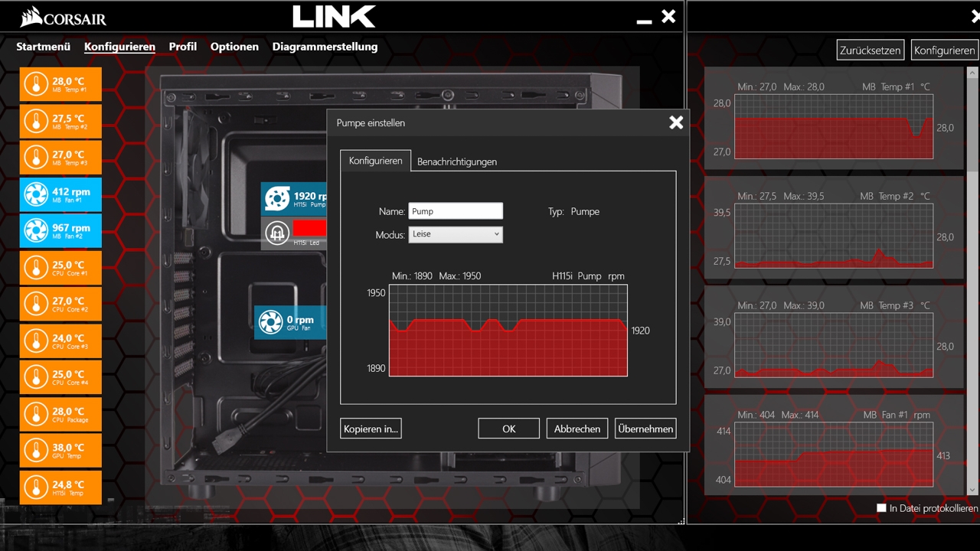Click the CPU Core #3 temperature icon
Screen dimensions: 980x551
(x=36, y=341)
